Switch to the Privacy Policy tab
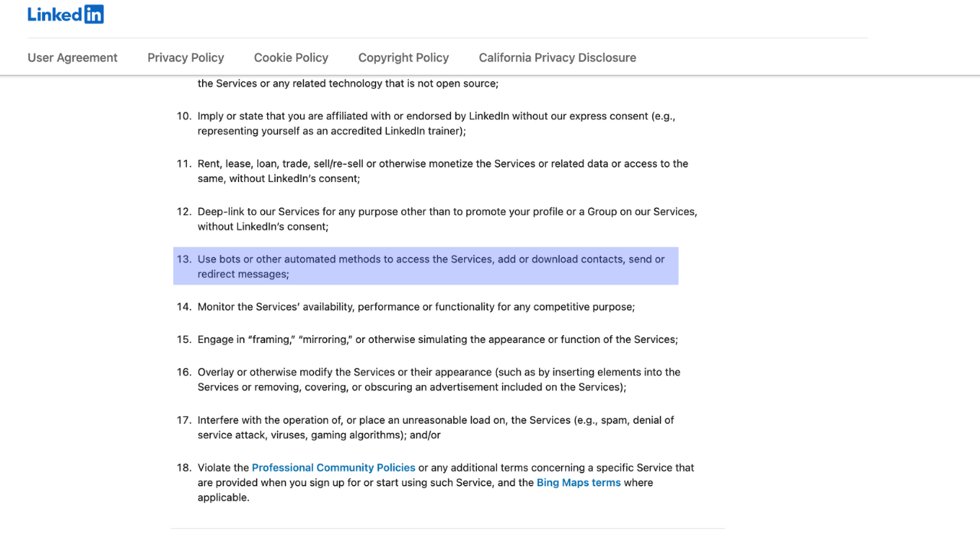This screenshot has width=980, height=551. coord(186,57)
